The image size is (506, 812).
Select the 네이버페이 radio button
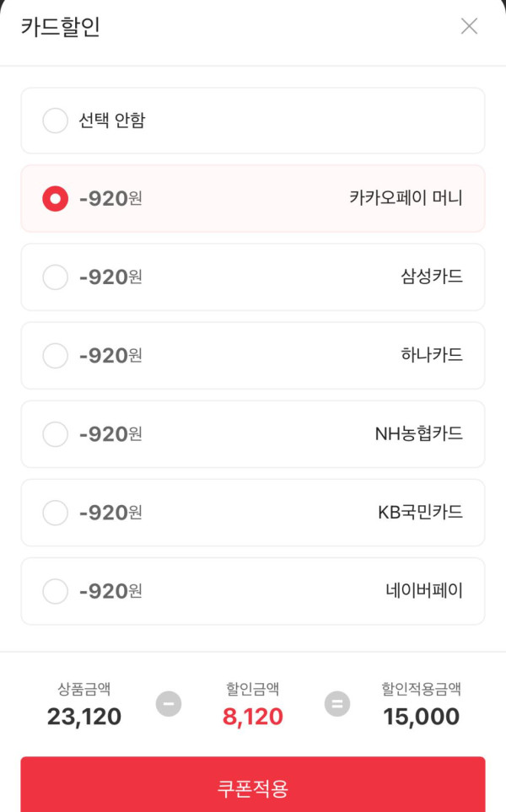pyautogui.click(x=55, y=591)
